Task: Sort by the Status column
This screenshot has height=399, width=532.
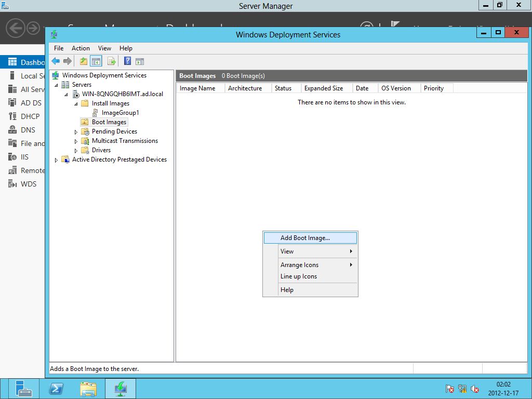Action: coord(286,88)
